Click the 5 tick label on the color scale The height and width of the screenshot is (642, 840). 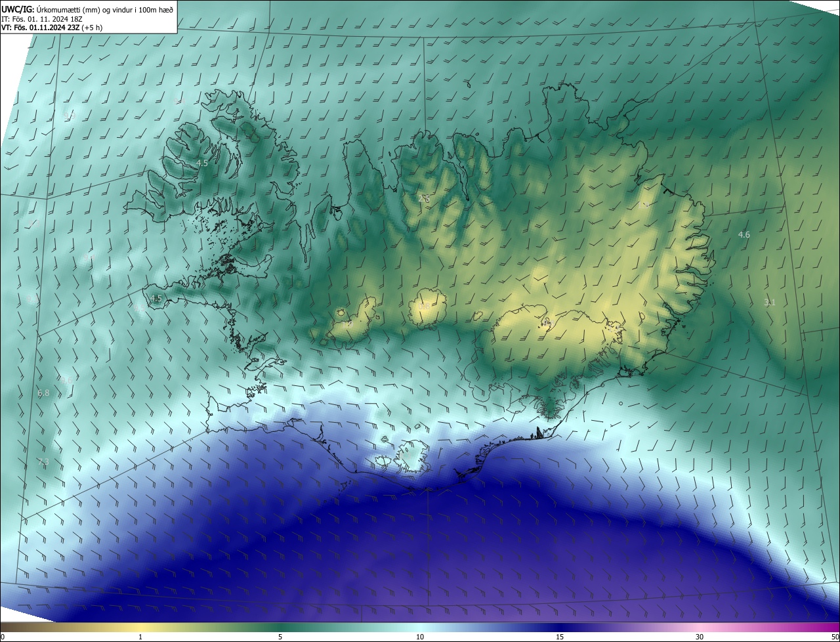(280, 637)
